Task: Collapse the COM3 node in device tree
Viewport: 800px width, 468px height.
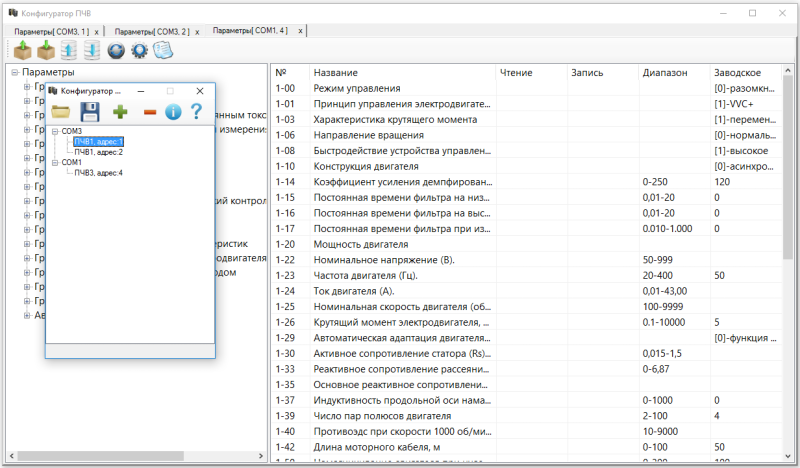Action: click(55, 131)
